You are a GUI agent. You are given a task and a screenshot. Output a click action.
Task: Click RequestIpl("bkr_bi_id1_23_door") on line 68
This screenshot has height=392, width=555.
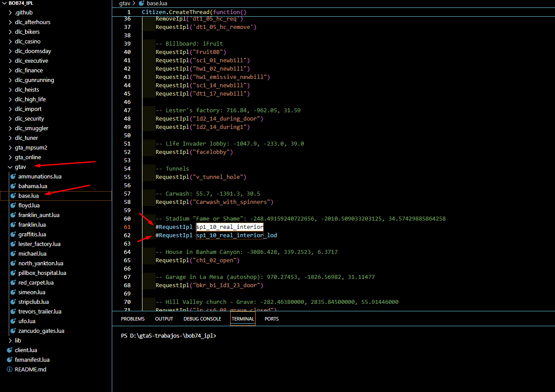pyautogui.click(x=210, y=285)
